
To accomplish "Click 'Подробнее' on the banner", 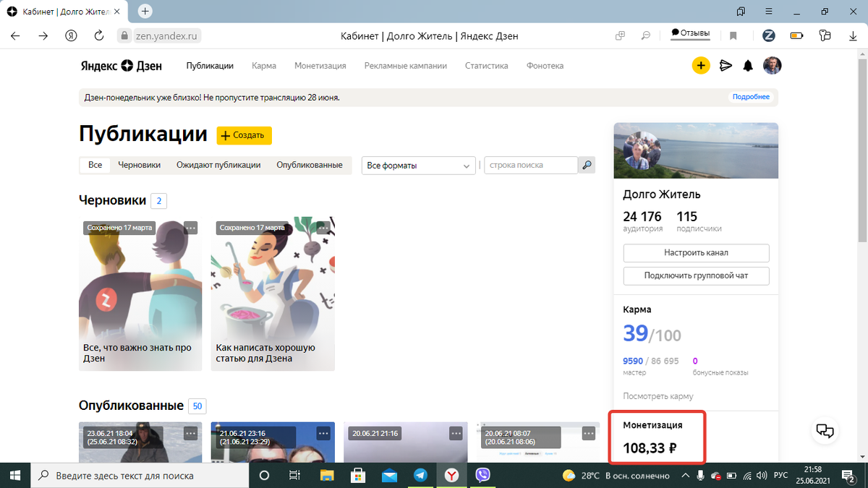I will 751,97.
